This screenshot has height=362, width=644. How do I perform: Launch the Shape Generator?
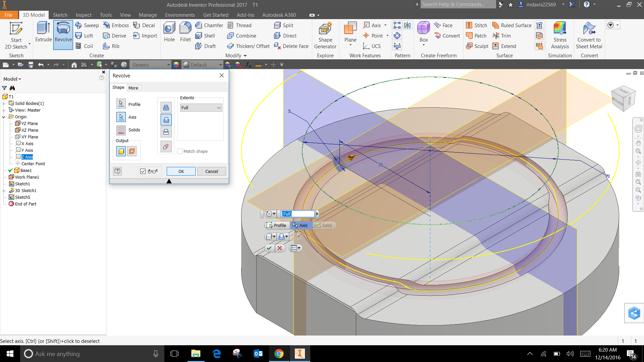tap(325, 34)
